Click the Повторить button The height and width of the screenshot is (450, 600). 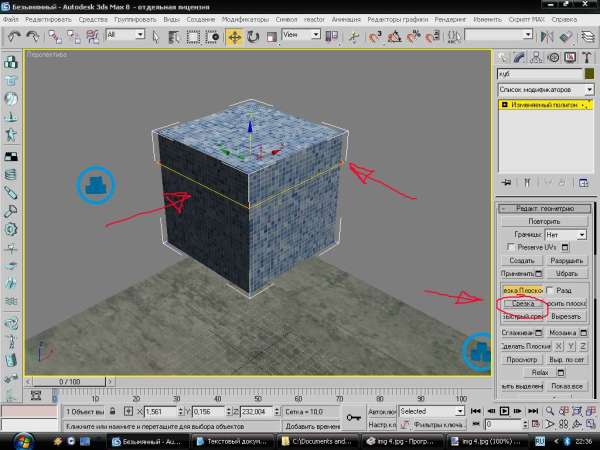click(x=545, y=219)
